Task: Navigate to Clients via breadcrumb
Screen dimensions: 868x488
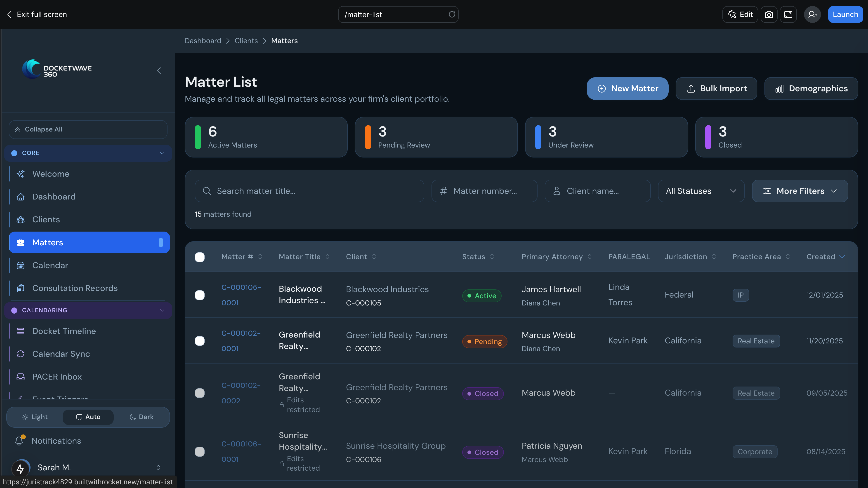Action: [246, 40]
